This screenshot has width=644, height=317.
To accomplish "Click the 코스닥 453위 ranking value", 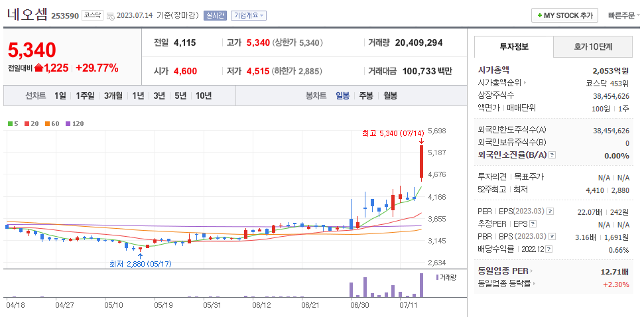I will [x=607, y=84].
